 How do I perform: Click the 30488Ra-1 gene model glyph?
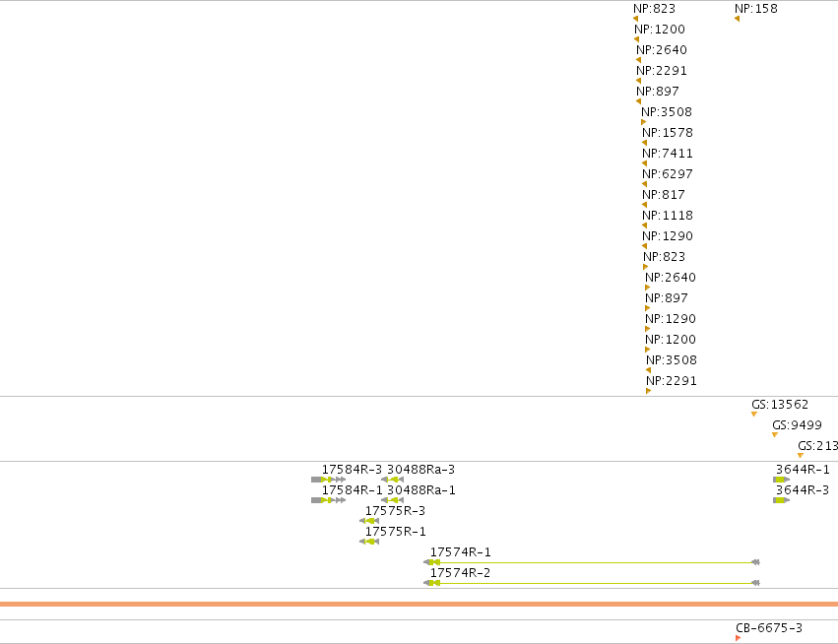(x=392, y=501)
